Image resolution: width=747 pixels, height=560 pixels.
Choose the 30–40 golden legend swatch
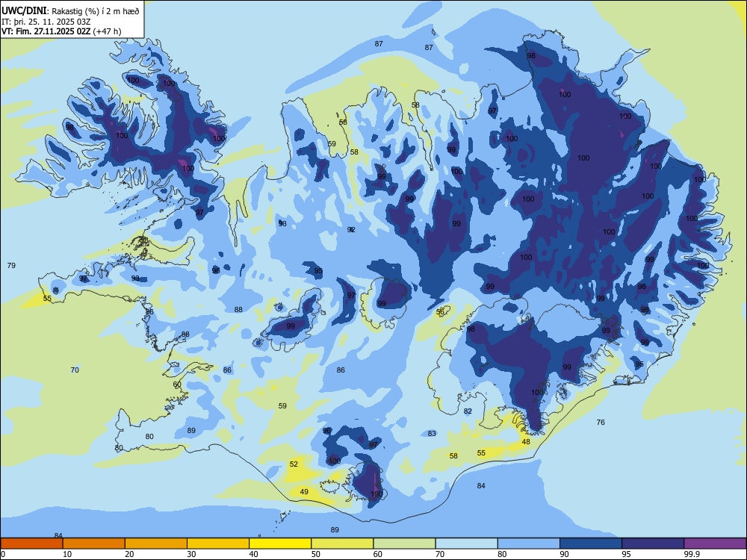coord(218,544)
